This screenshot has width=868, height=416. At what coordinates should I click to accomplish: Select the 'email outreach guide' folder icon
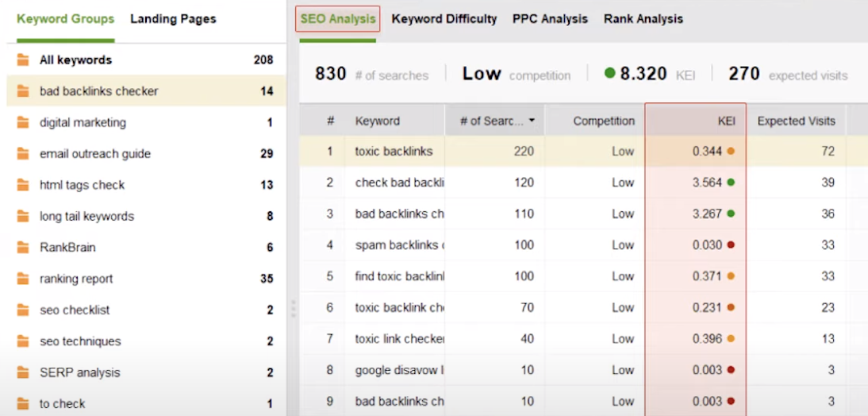23,154
